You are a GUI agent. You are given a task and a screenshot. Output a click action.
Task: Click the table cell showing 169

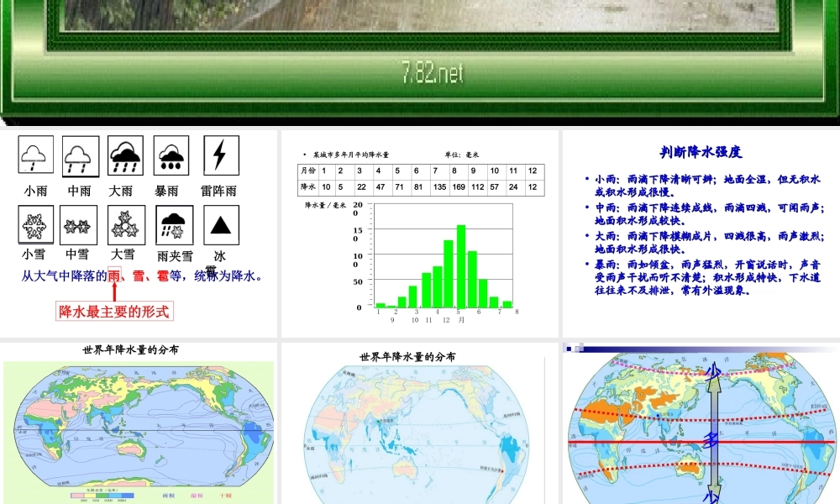click(x=459, y=187)
